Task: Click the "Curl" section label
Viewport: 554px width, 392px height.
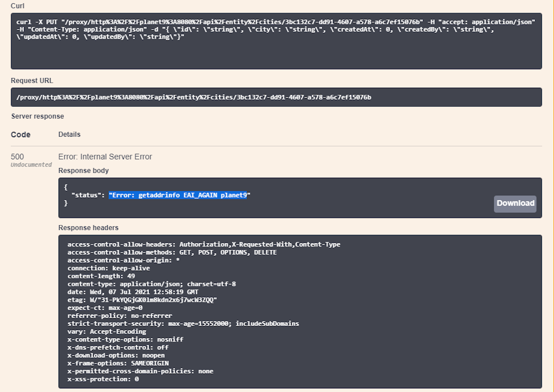Action: [18, 6]
